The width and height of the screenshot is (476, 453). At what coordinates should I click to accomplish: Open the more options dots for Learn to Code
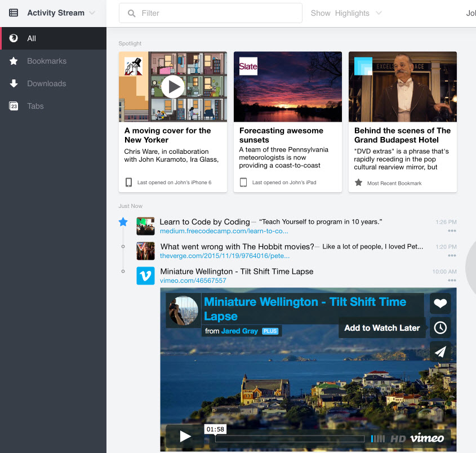click(452, 231)
